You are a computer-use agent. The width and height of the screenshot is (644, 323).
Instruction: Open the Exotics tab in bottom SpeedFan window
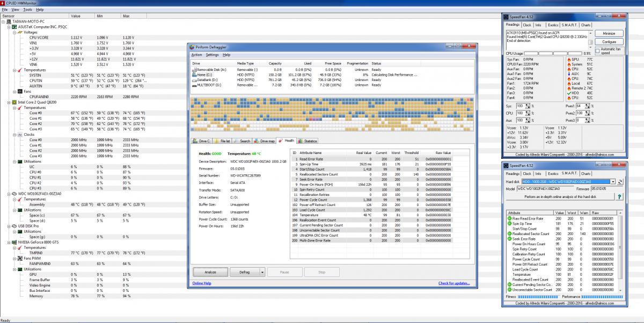pyautogui.click(x=552, y=174)
